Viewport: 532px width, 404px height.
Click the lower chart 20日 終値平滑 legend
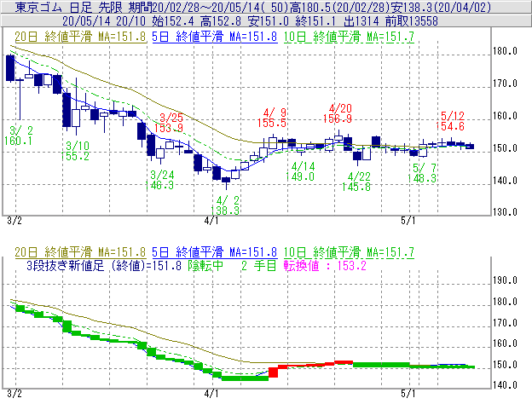[x=80, y=252]
